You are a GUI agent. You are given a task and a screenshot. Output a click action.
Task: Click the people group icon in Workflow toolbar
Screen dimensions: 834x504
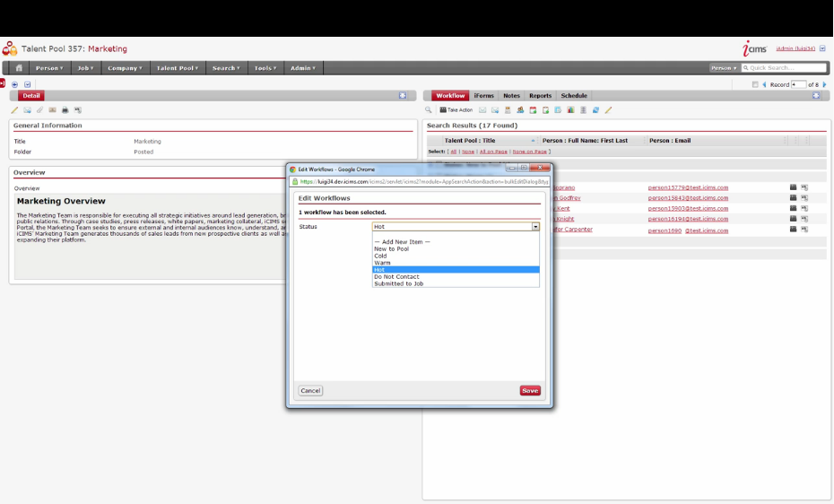click(520, 110)
